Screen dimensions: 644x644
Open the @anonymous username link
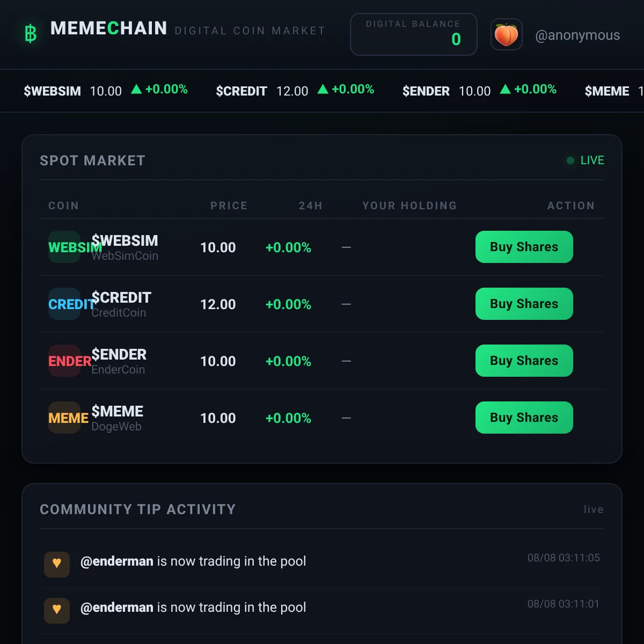click(577, 35)
